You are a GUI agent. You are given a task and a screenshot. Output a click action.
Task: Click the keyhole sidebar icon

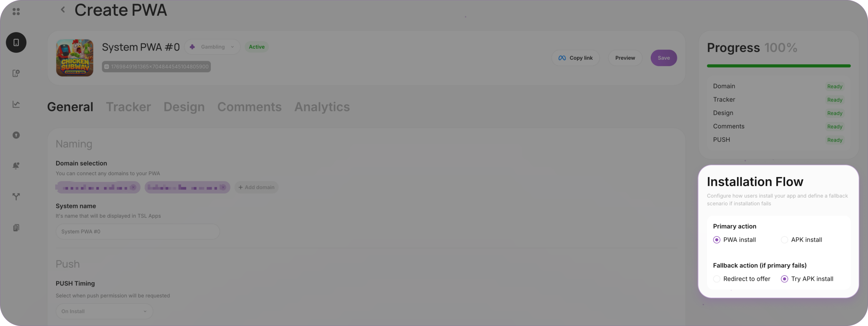[16, 135]
